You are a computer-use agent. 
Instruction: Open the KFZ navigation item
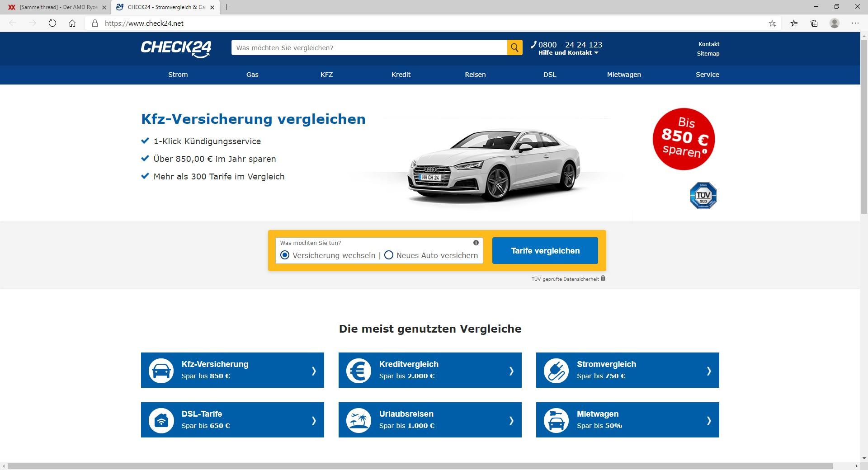coord(326,75)
